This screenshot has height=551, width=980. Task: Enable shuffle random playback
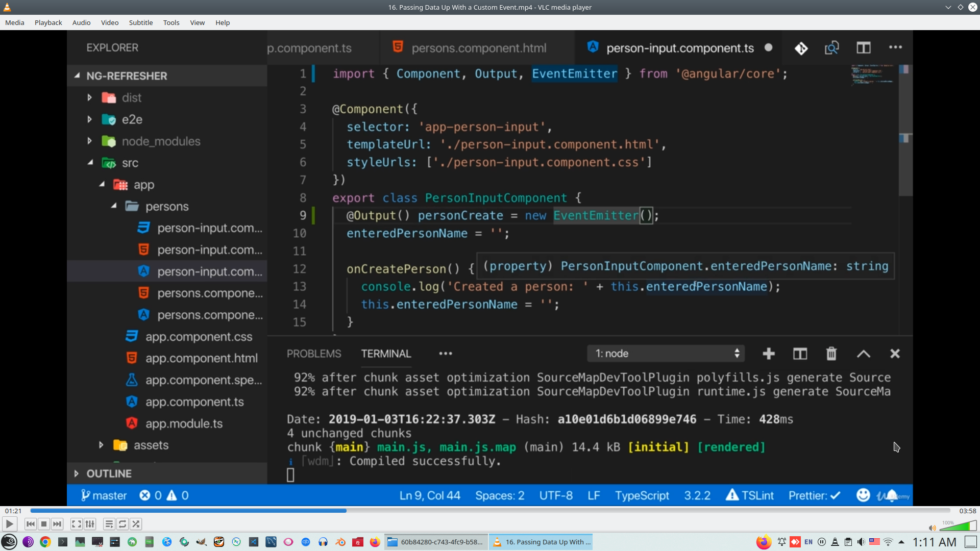136,524
